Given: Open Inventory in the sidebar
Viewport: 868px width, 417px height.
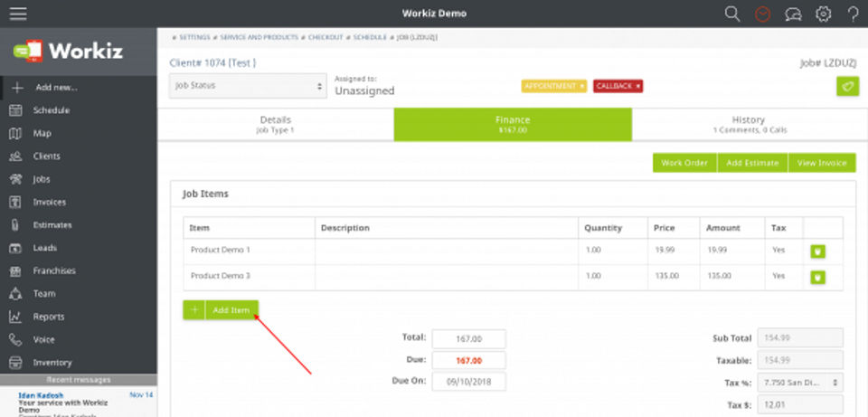Looking at the screenshot, I should coord(52,363).
